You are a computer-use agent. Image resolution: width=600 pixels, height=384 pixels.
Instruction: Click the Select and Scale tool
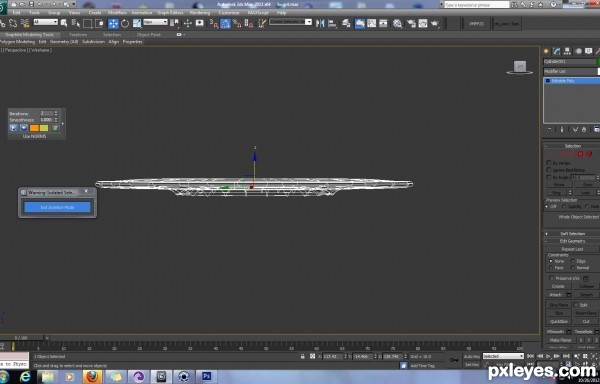[x=137, y=24]
